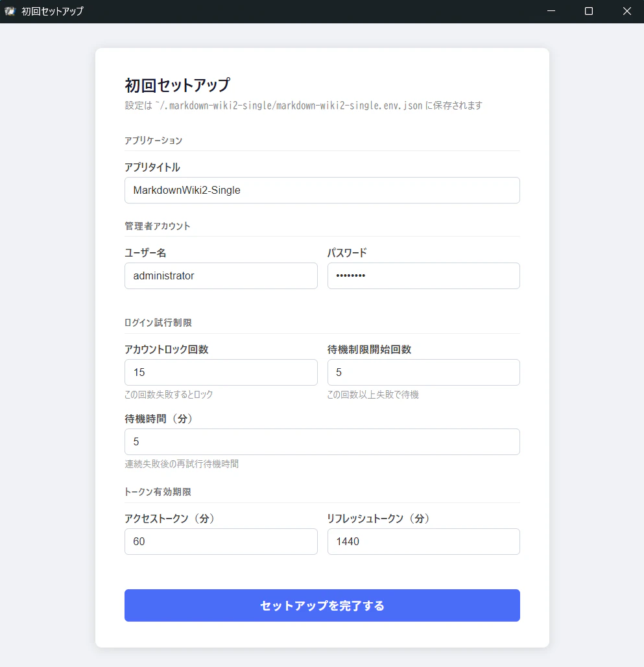Focus the 待機時間(分) input field
Screen dimensions: 644x667
point(322,441)
